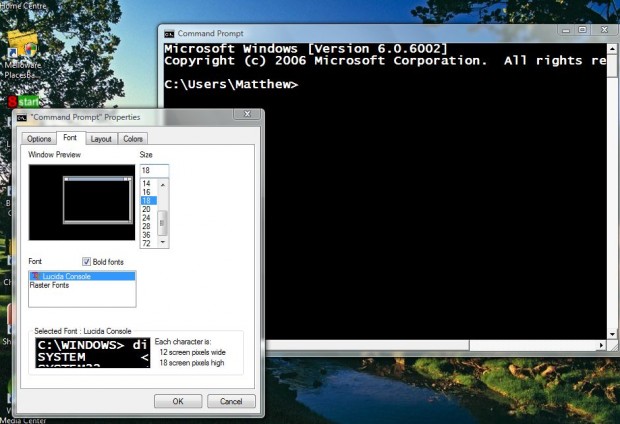
Task: Click Cancel in the Properties dialog
Action: pos(231,401)
